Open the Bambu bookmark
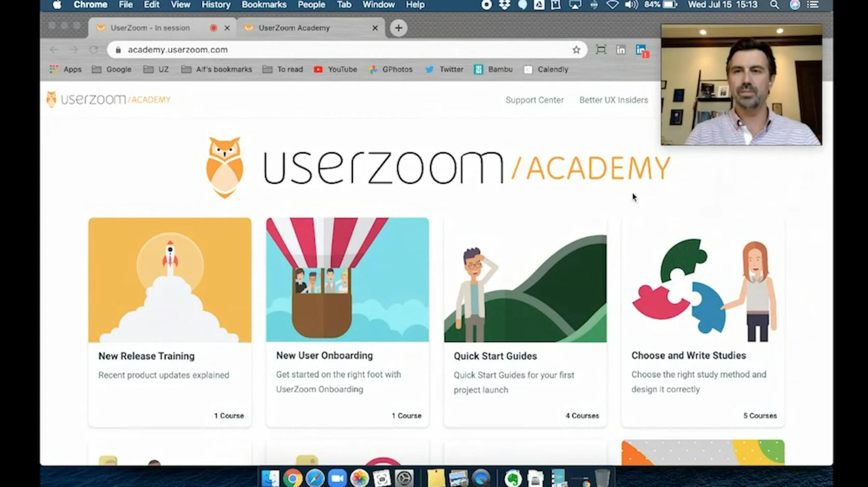Image resolution: width=868 pixels, height=487 pixels. pos(493,69)
